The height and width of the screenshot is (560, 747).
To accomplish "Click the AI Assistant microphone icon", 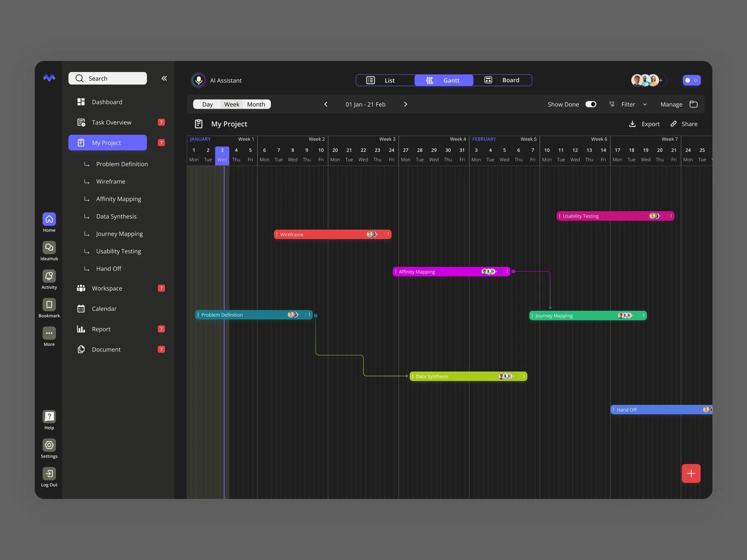I will click(x=199, y=80).
